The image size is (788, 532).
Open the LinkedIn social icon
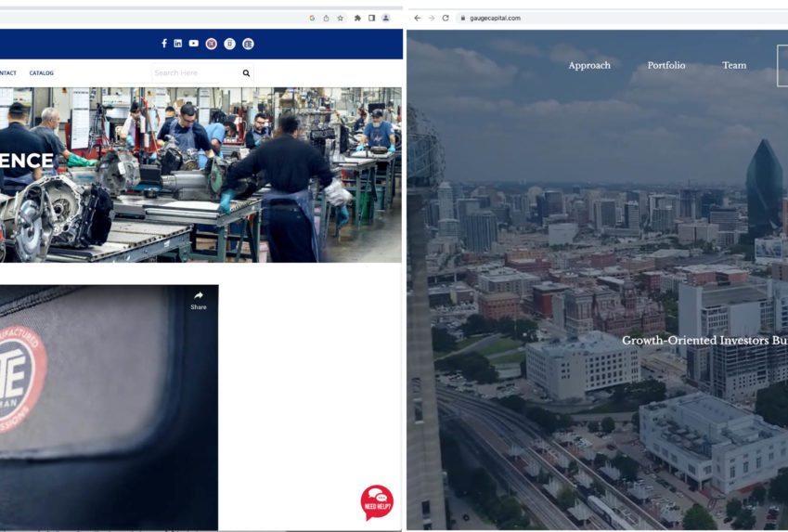[x=178, y=44]
